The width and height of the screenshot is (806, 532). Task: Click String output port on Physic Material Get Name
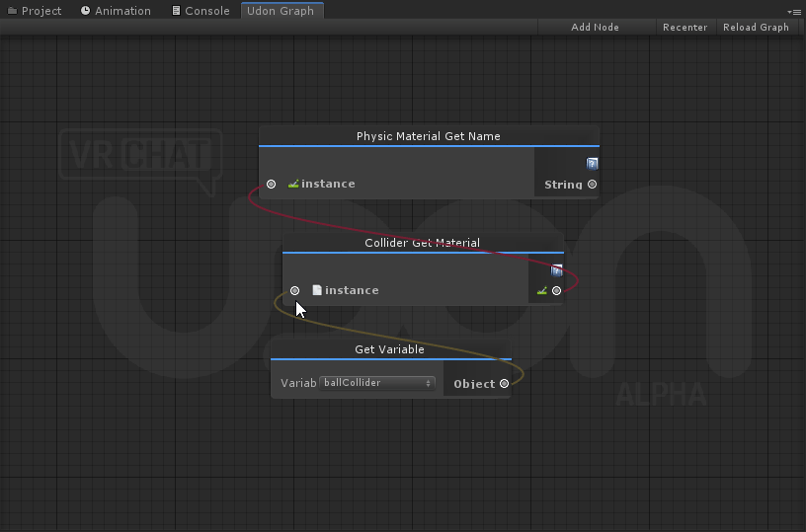pyautogui.click(x=593, y=184)
